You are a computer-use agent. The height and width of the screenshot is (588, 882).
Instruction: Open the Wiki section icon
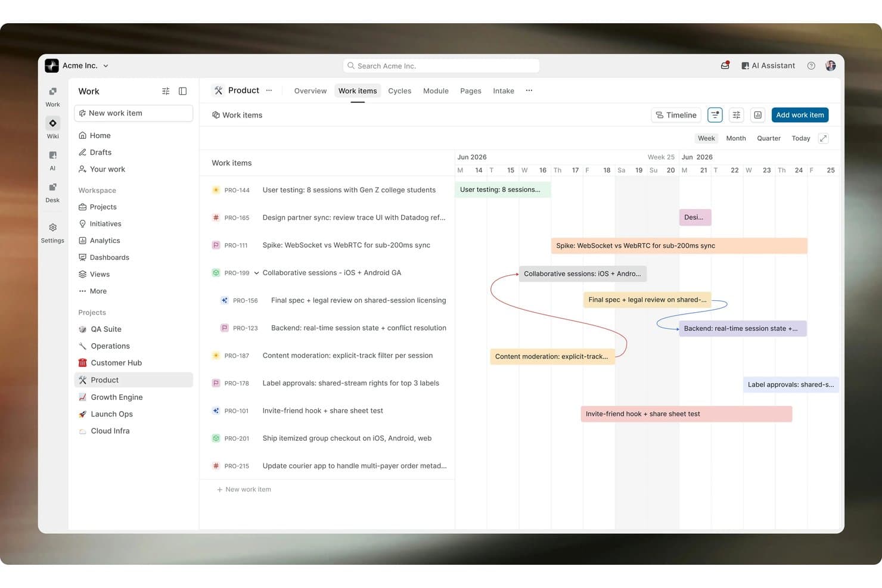click(x=52, y=123)
